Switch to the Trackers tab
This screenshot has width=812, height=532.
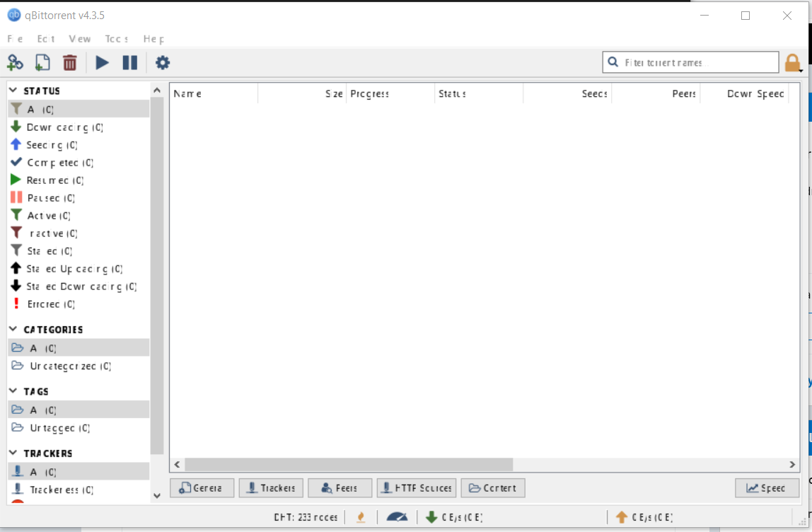click(x=271, y=488)
